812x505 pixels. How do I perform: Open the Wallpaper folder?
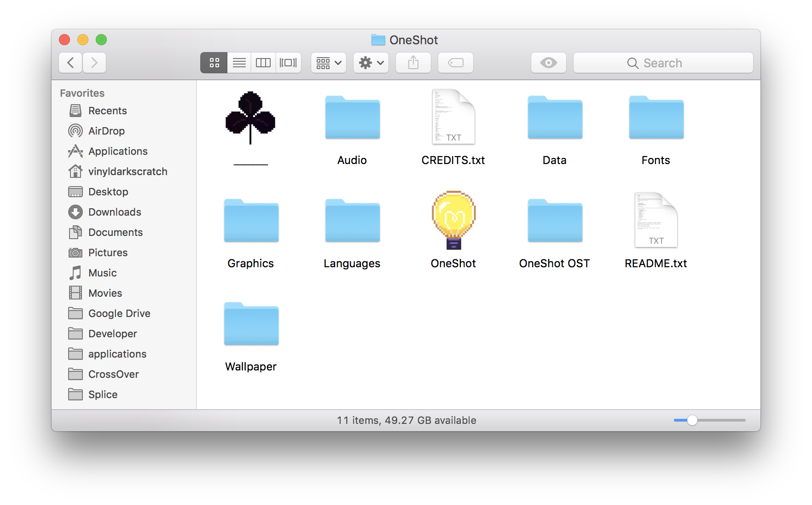click(x=251, y=324)
